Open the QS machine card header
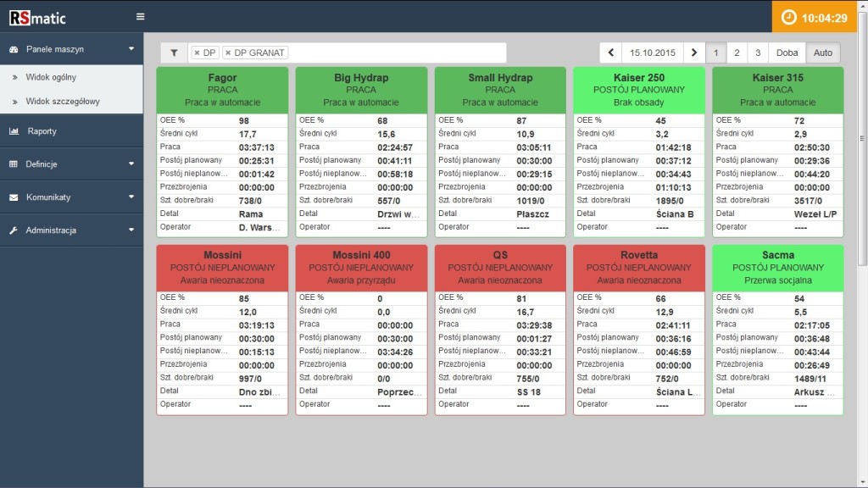The height and width of the screenshot is (488, 868). point(500,267)
